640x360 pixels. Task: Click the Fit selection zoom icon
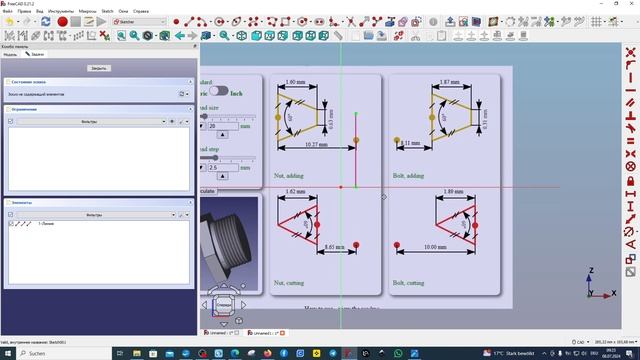point(134,36)
